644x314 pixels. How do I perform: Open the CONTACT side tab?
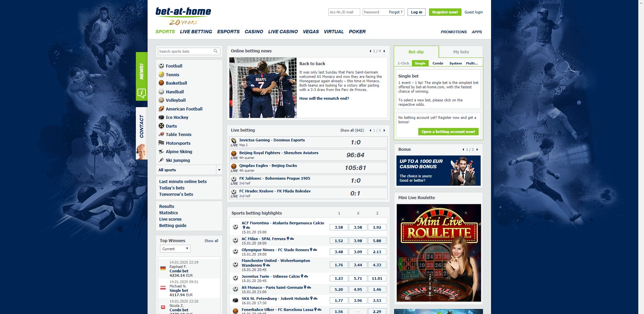(x=142, y=133)
